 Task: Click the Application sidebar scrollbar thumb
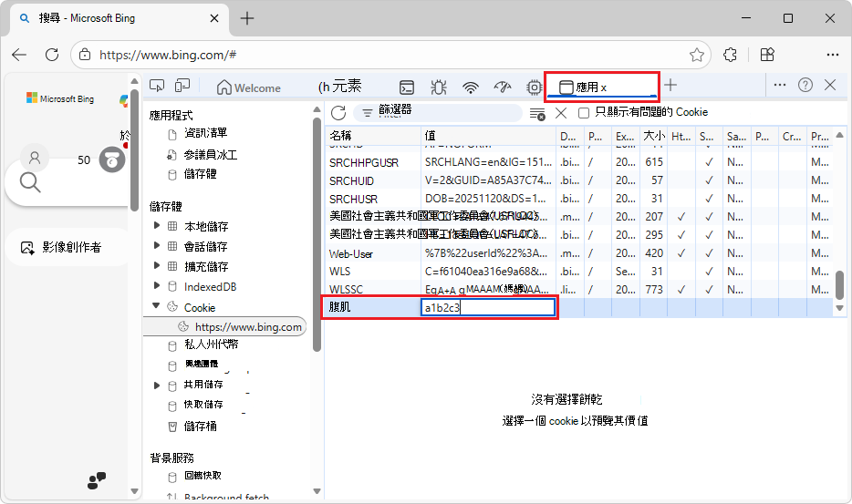(317, 234)
